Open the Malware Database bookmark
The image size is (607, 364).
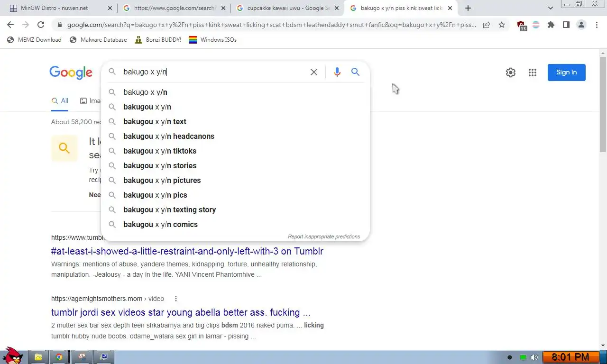pyautogui.click(x=98, y=40)
